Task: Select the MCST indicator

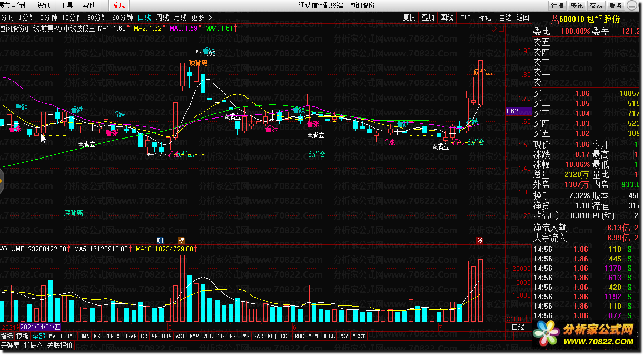Action: [x=359, y=336]
